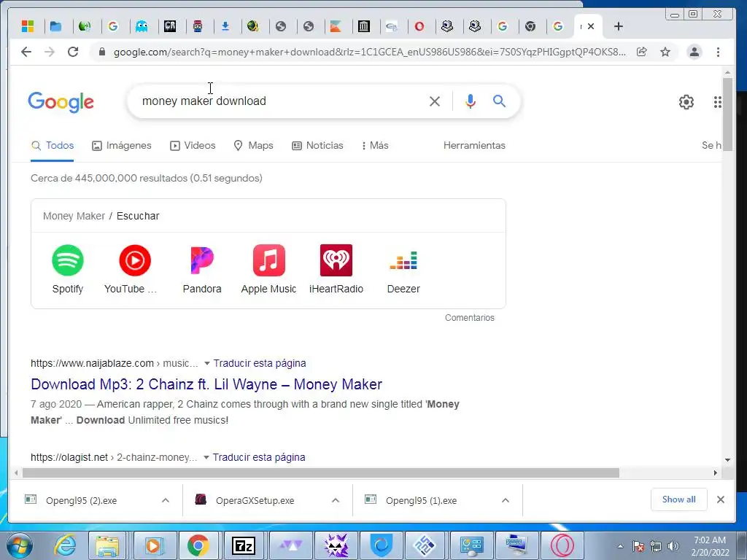Click the vertical scrollbar down arrow
The width and height of the screenshot is (747, 560).
pos(727,459)
